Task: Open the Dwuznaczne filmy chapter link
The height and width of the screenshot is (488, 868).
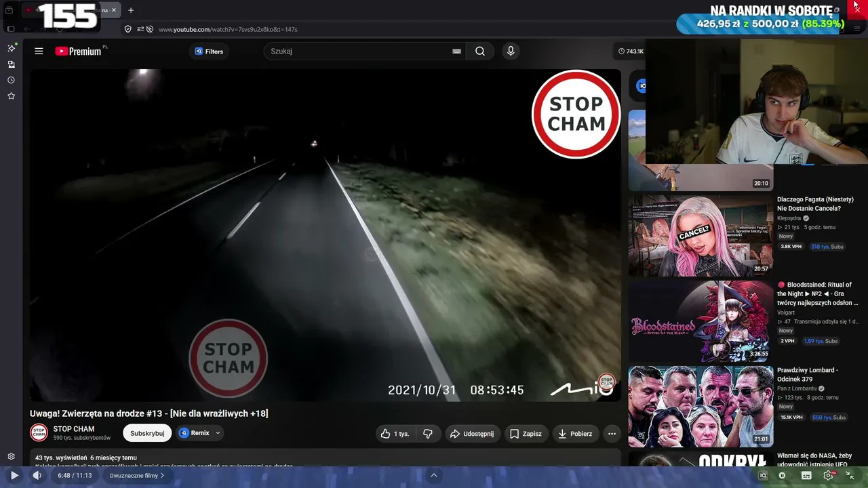Action: tap(137, 476)
